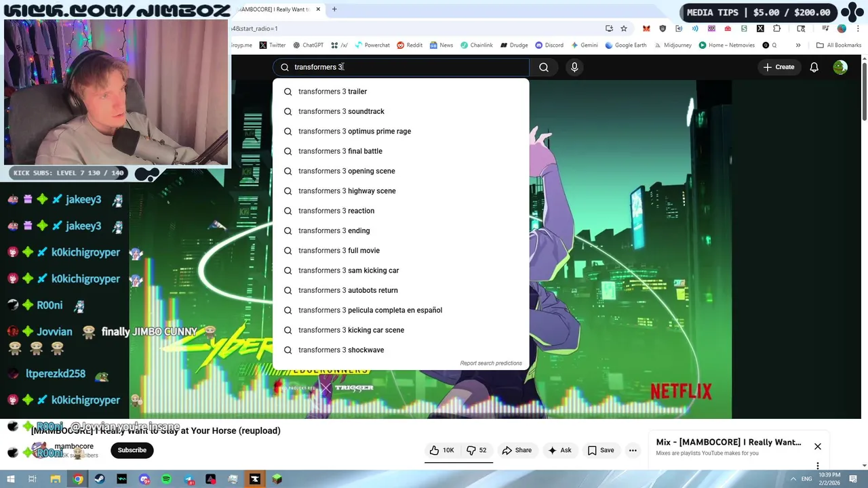Open the Powerchat bookmark
Image resolution: width=868 pixels, height=488 pixels.
pos(372,45)
